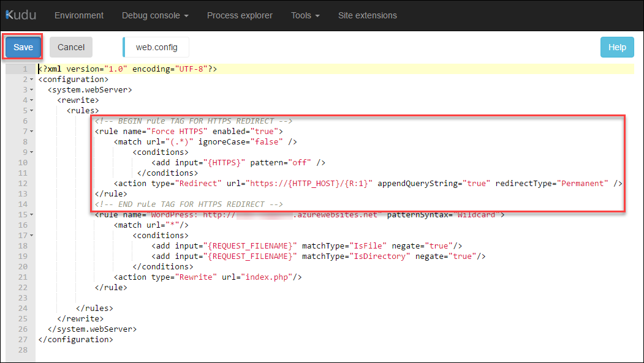This screenshot has height=363, width=644.
Task: Click the closing </system.webServer> tag
Action: point(93,329)
